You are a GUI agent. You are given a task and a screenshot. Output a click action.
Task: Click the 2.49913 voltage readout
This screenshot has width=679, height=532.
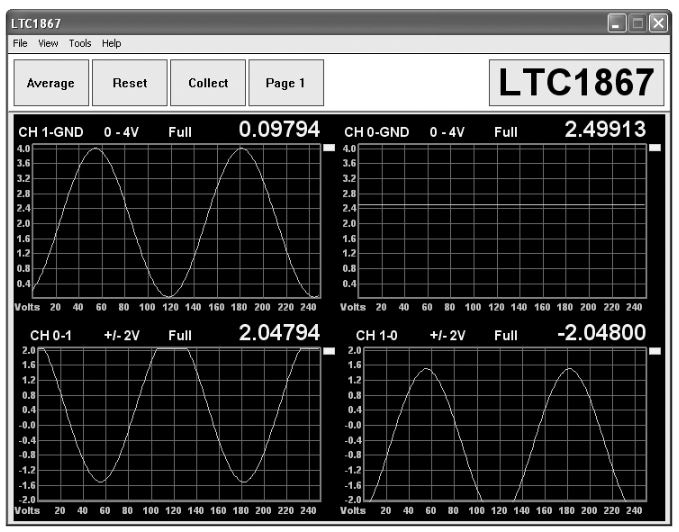(x=605, y=130)
